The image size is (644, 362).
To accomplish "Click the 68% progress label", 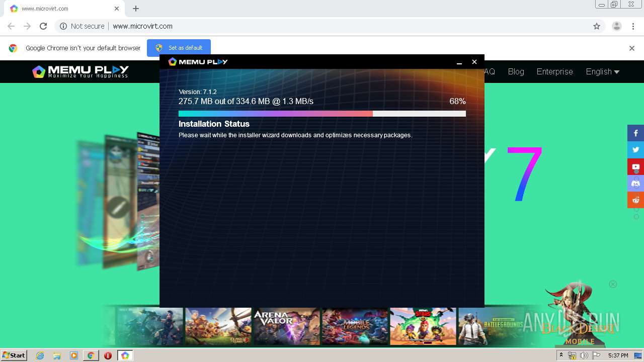I will pyautogui.click(x=457, y=102).
